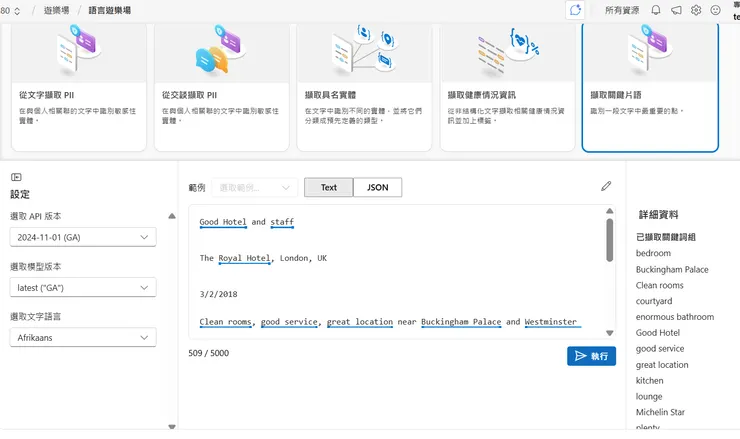Click "Buckingham Palace" in key phrase list
This screenshot has height=439, width=740.
[672, 270]
